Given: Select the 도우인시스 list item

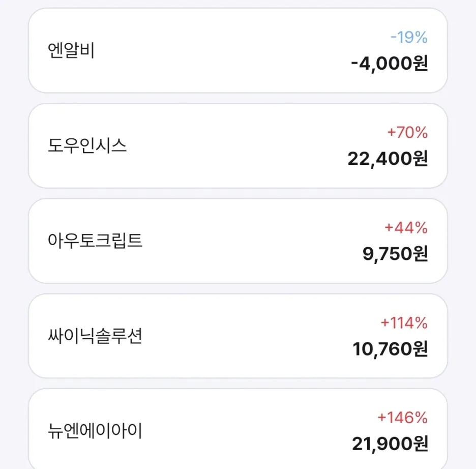Looking at the screenshot, I should (x=238, y=145).
